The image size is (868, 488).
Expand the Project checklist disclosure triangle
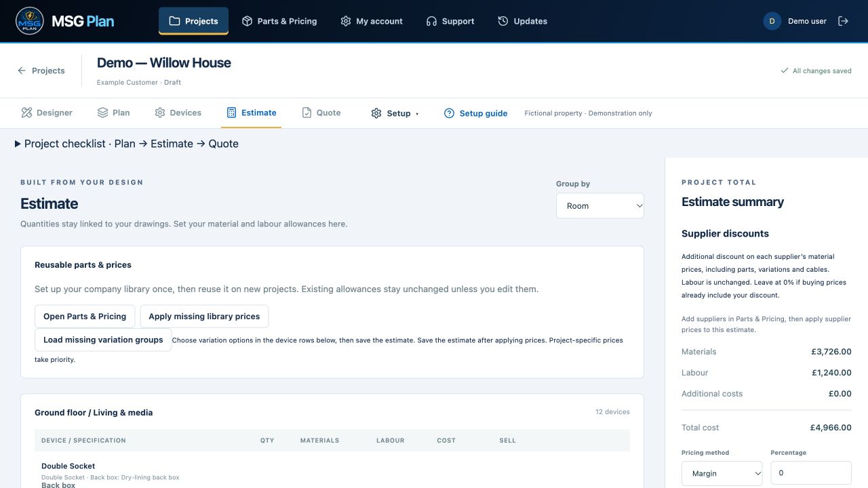[x=18, y=144]
